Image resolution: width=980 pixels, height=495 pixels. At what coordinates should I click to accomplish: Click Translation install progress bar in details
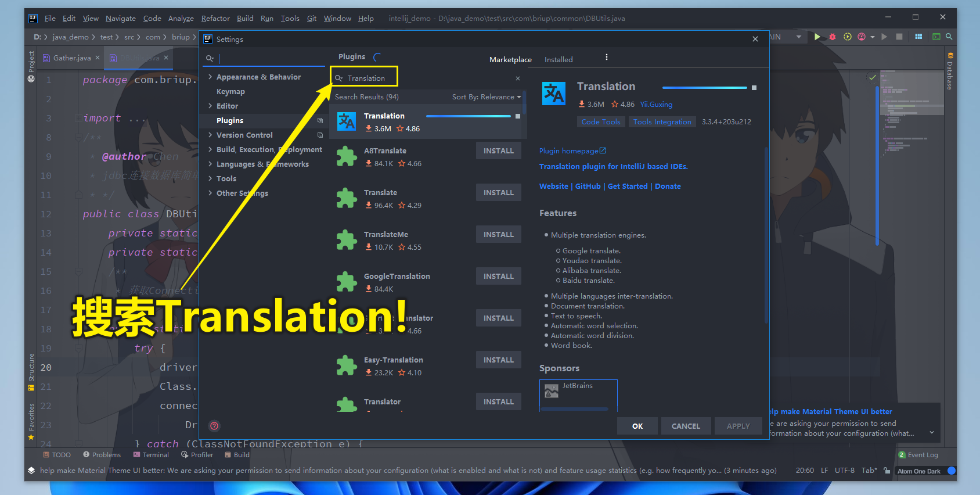point(705,88)
